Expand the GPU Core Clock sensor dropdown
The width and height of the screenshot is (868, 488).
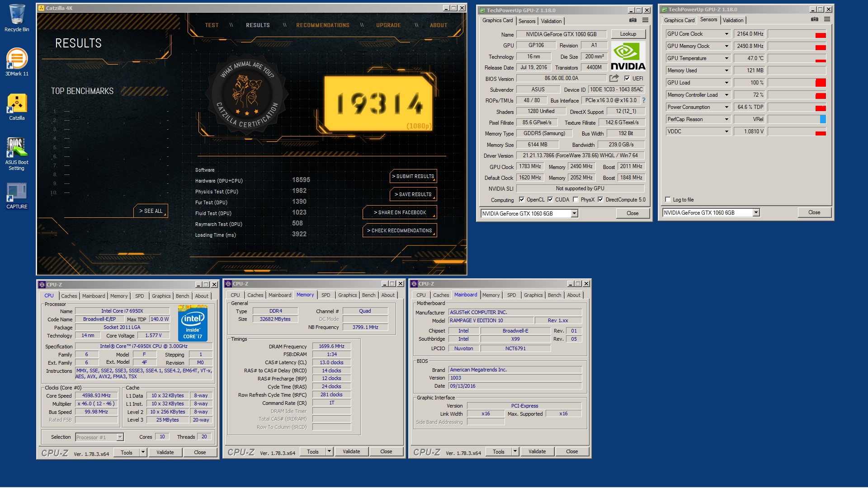[x=726, y=34]
